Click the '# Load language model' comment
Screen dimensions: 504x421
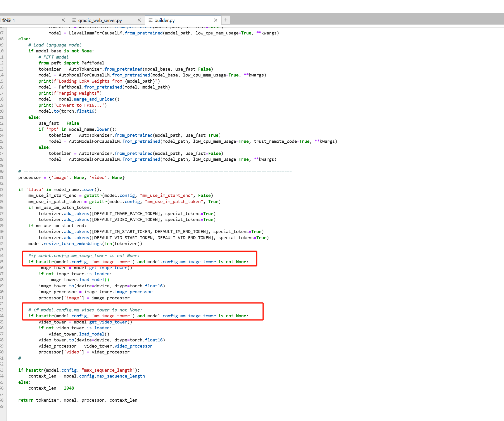pyautogui.click(x=55, y=45)
